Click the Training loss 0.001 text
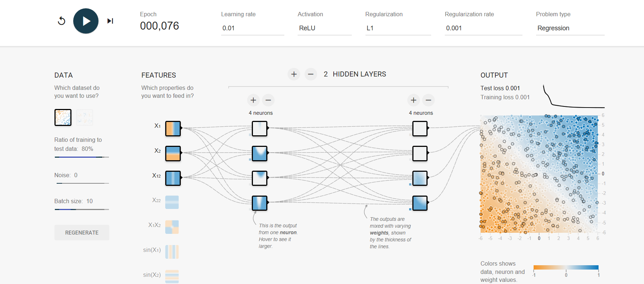 point(505,97)
